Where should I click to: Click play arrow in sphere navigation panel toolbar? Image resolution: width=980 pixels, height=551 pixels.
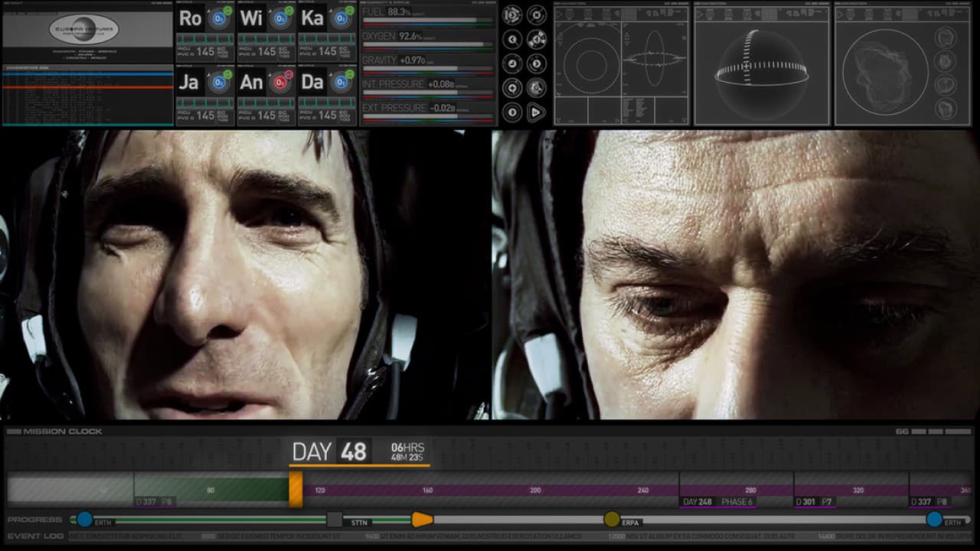[x=700, y=14]
